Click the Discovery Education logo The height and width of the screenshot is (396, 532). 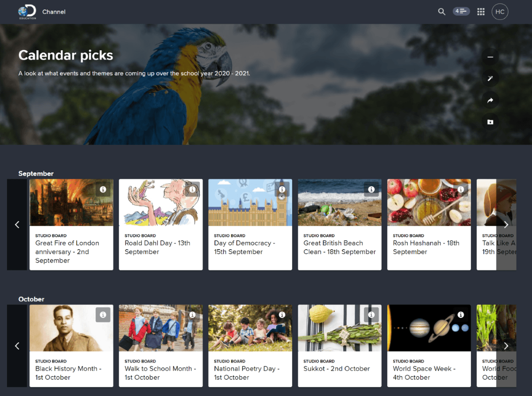(x=27, y=11)
